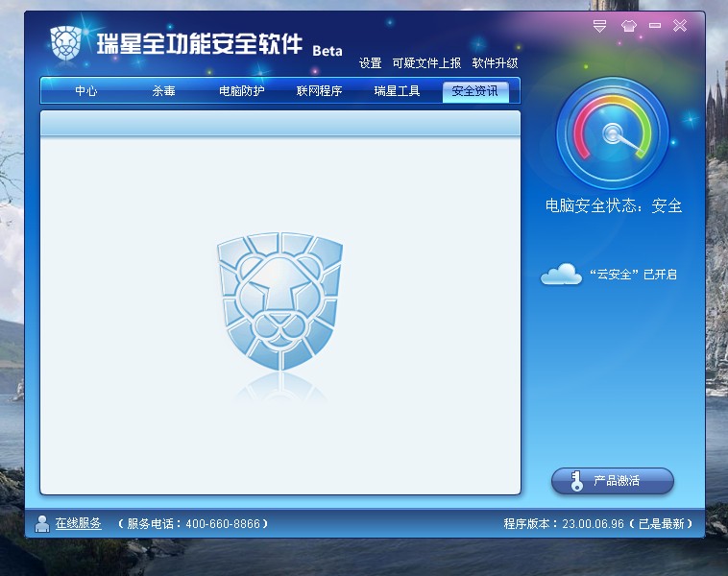
Task: Click the service phone 400-660-8866 text
Action: [193, 524]
